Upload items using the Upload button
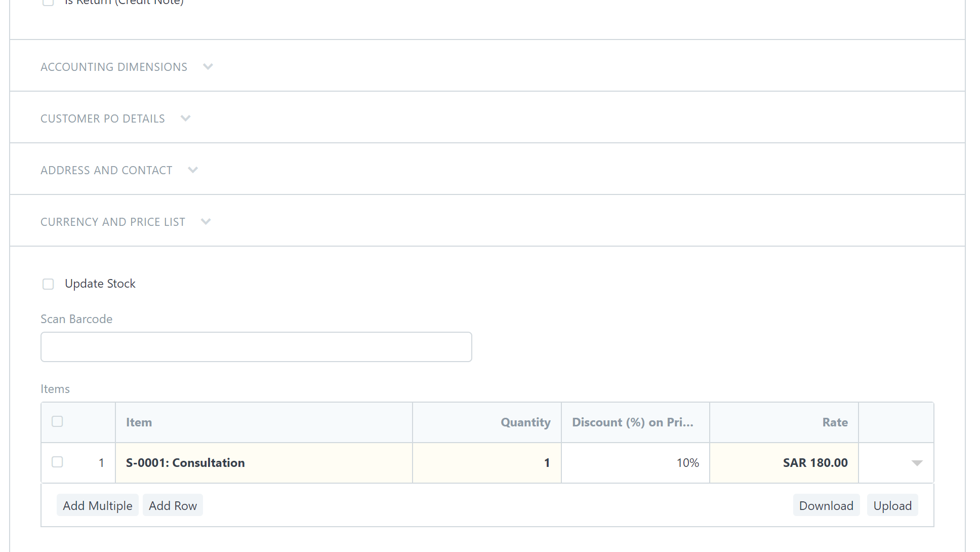980x552 pixels. pyautogui.click(x=892, y=505)
